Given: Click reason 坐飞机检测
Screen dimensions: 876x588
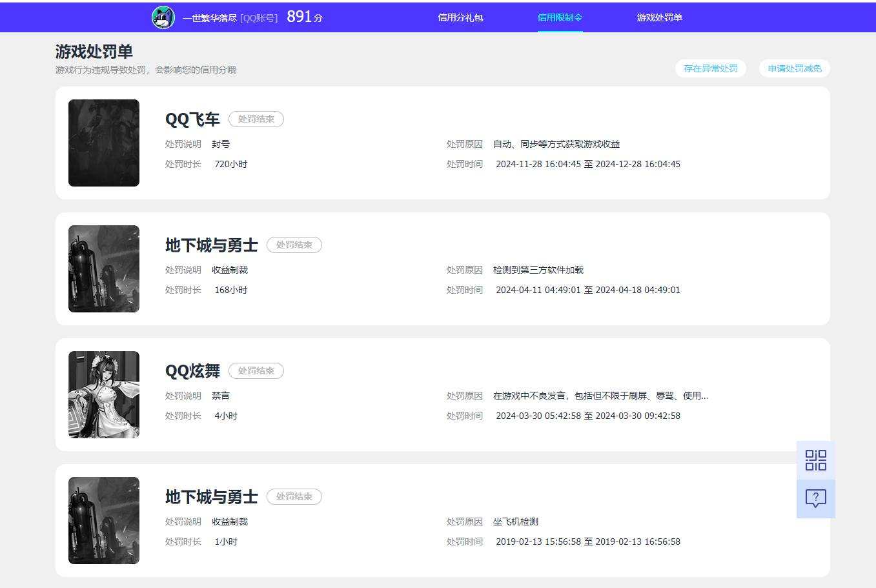Looking at the screenshot, I should coord(516,522).
